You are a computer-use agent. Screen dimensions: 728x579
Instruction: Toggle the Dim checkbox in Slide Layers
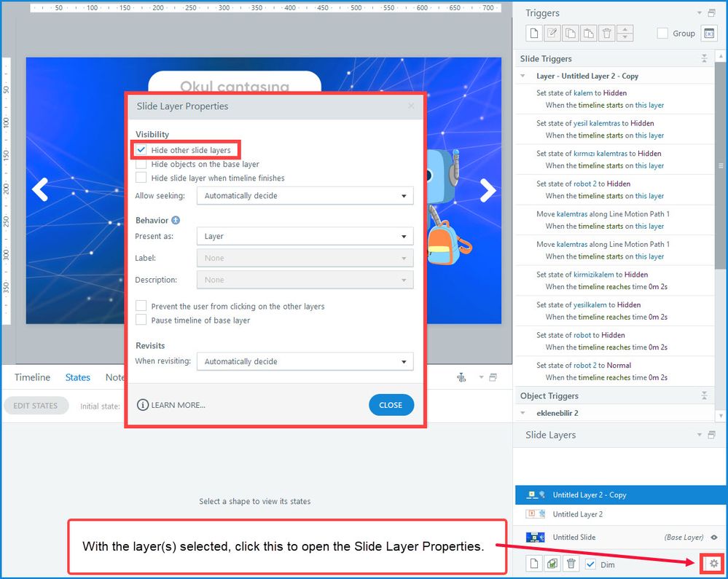590,564
